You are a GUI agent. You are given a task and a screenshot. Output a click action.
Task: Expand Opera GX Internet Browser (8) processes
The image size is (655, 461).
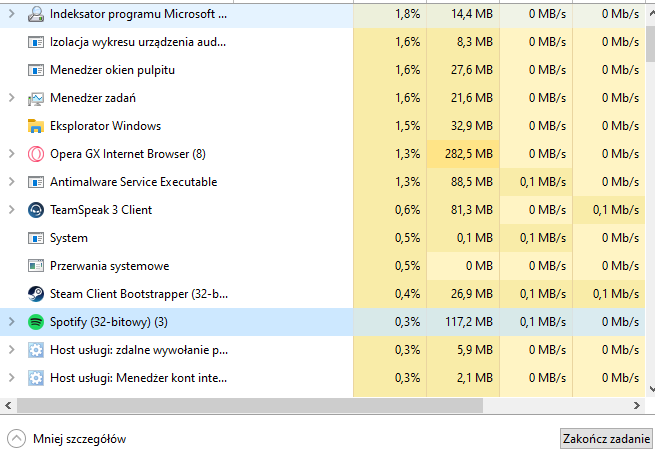click(12, 154)
